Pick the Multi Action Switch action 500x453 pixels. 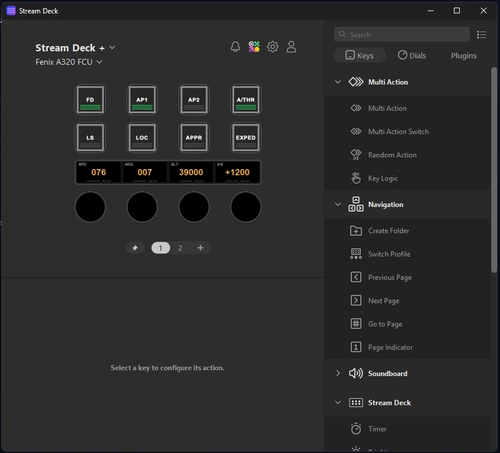(407, 132)
